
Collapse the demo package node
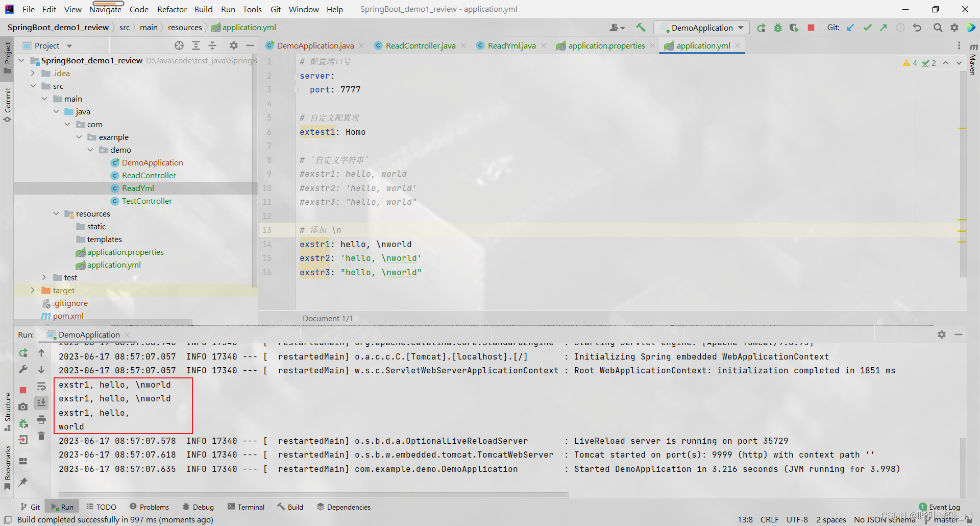[x=90, y=150]
